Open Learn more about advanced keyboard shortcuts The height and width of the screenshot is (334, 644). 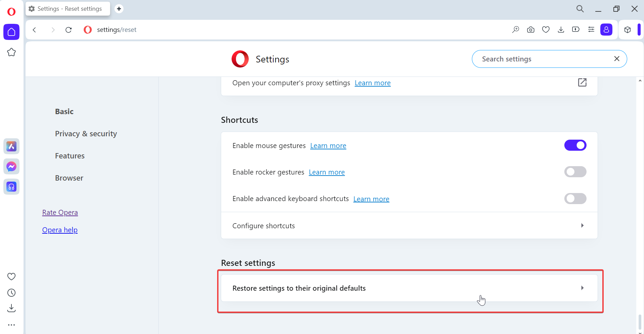tap(371, 199)
